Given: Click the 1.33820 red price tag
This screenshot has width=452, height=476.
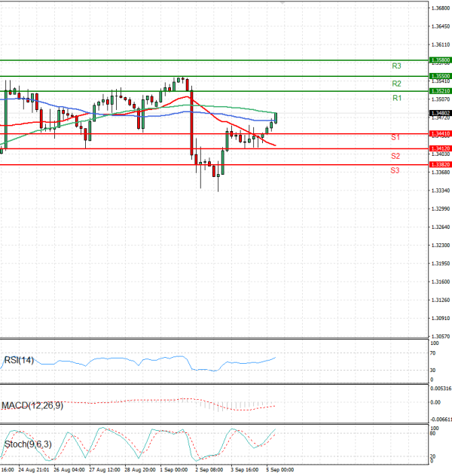Looking at the screenshot, I should [440, 164].
